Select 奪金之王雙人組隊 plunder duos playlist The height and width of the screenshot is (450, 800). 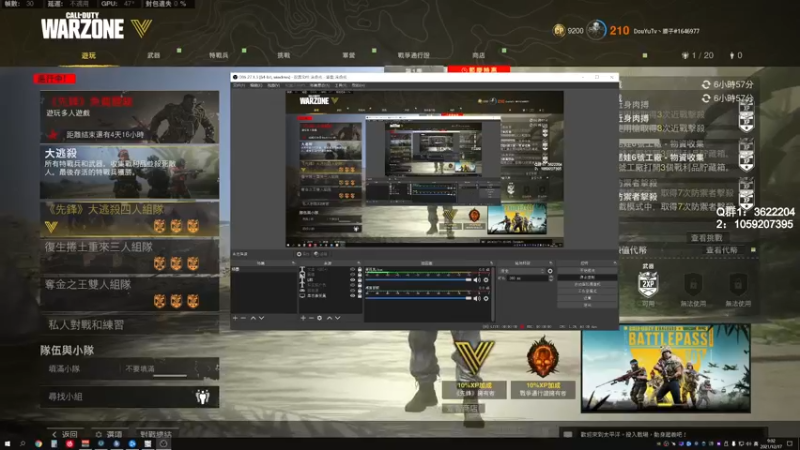[x=130, y=294]
